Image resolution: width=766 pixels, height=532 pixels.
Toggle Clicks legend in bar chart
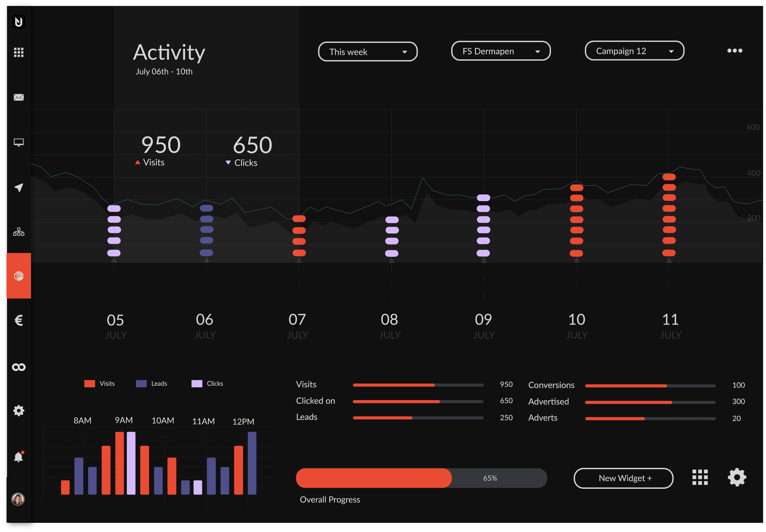pyautogui.click(x=207, y=384)
